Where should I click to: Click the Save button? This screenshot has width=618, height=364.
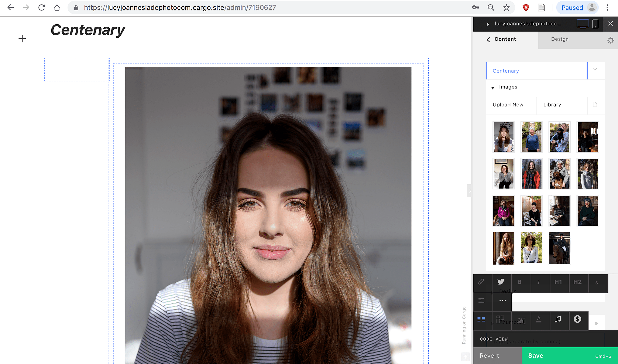(x=570, y=356)
